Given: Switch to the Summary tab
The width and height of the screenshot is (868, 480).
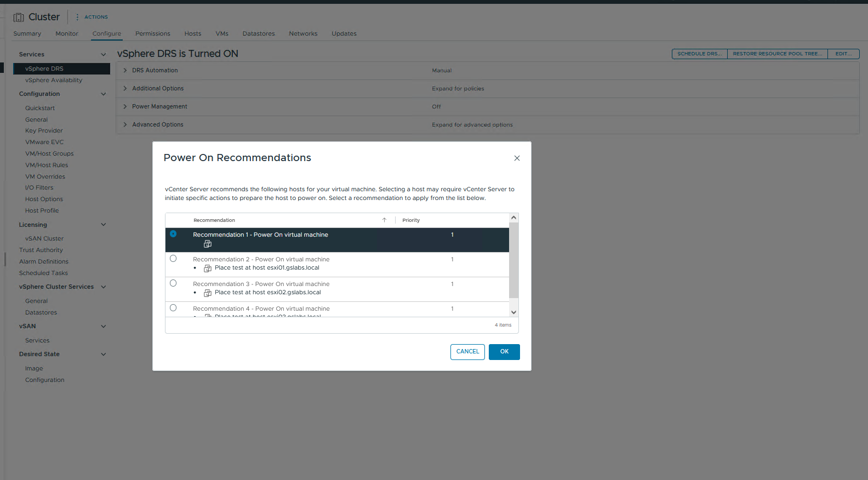Looking at the screenshot, I should tap(27, 33).
